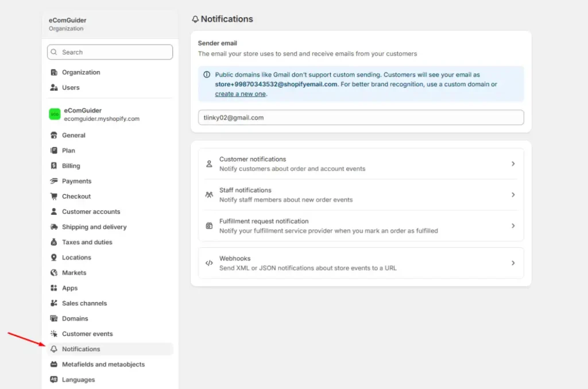Open Staff notifications row
588x389 pixels.
[x=361, y=195]
